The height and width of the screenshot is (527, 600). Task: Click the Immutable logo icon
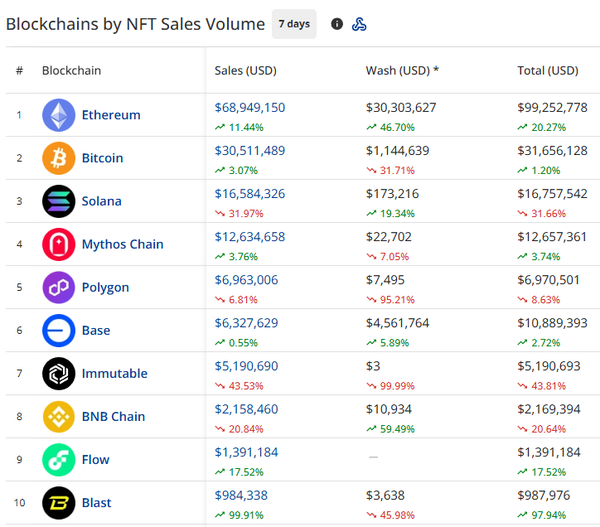tap(58, 373)
